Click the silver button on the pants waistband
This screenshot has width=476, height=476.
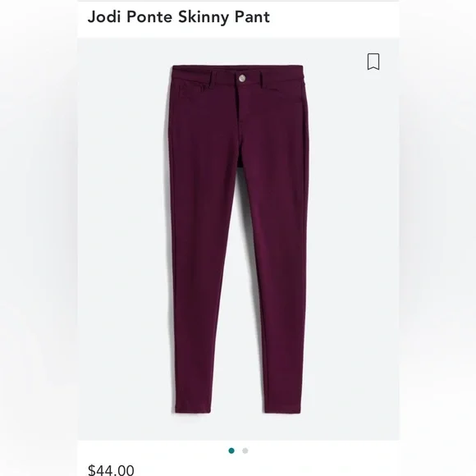(x=242, y=78)
